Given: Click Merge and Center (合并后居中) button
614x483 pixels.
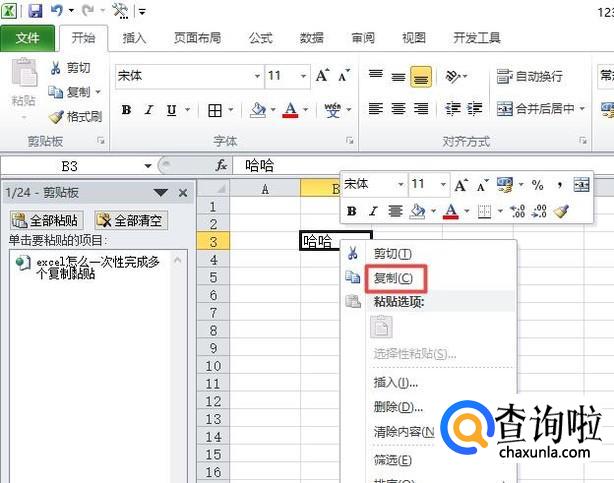Looking at the screenshot, I should (x=536, y=109).
